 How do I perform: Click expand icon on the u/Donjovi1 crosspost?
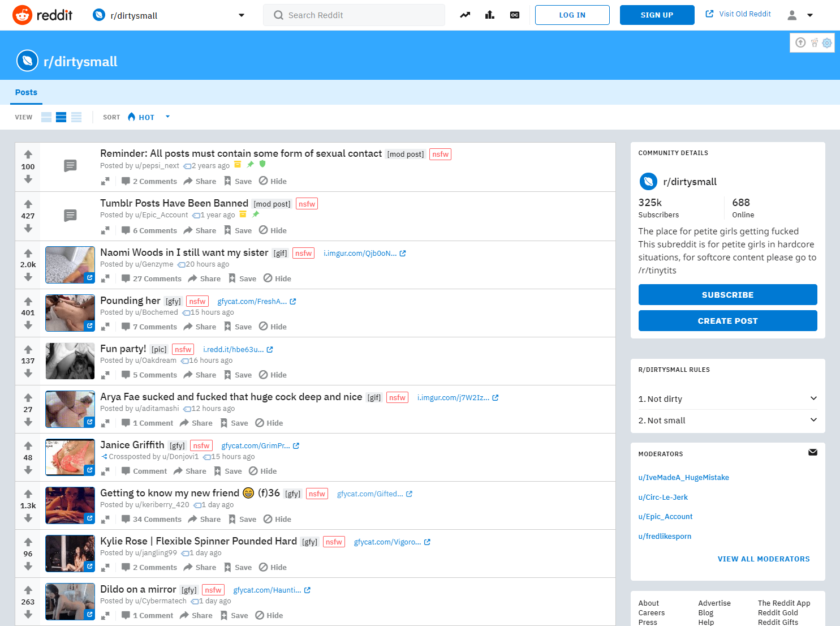[105, 471]
